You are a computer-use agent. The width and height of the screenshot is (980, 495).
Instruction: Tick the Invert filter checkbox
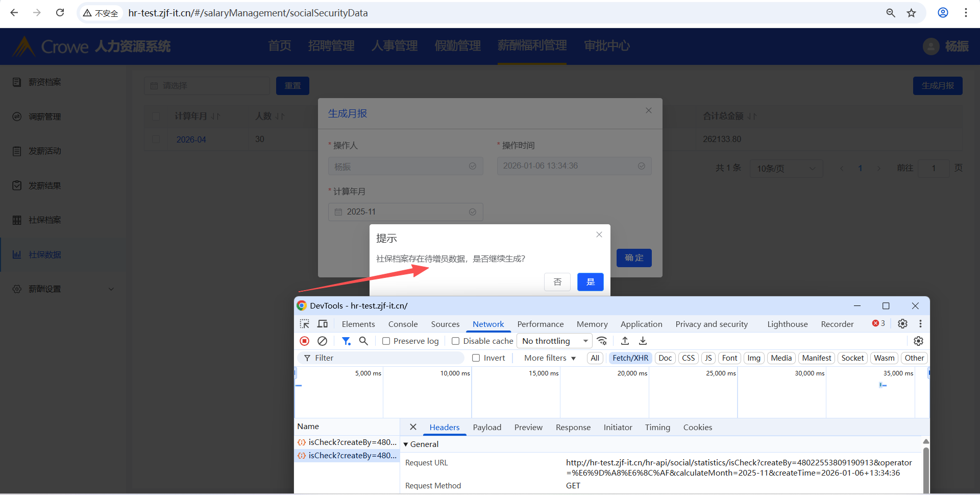[476, 358]
